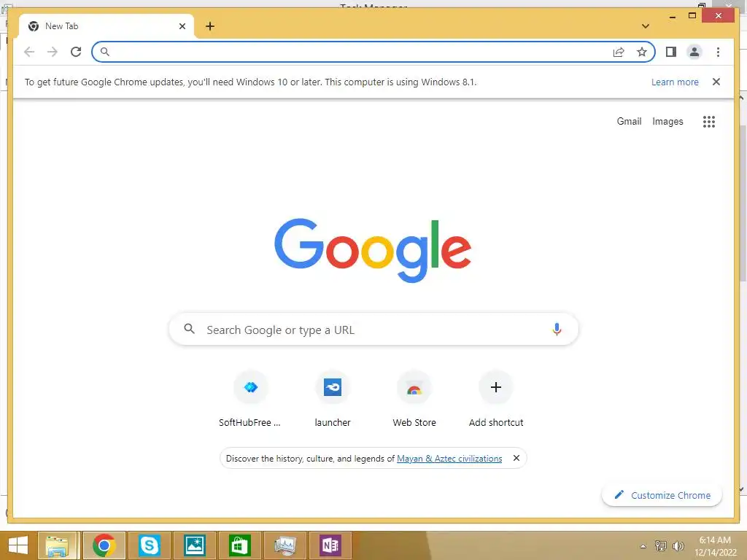Open the Photos app on the taskbar
747x560 pixels.
pos(195,545)
